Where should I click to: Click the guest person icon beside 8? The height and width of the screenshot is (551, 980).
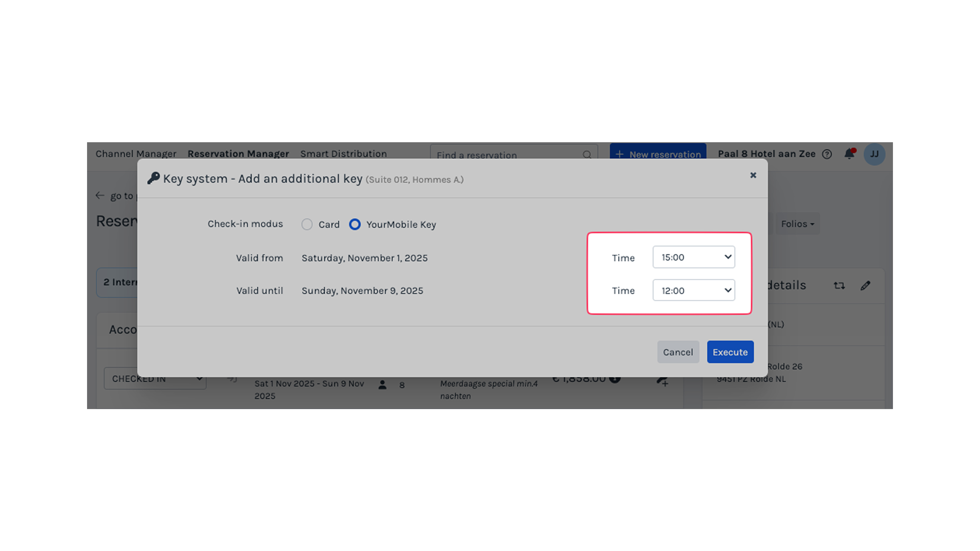pyautogui.click(x=382, y=385)
